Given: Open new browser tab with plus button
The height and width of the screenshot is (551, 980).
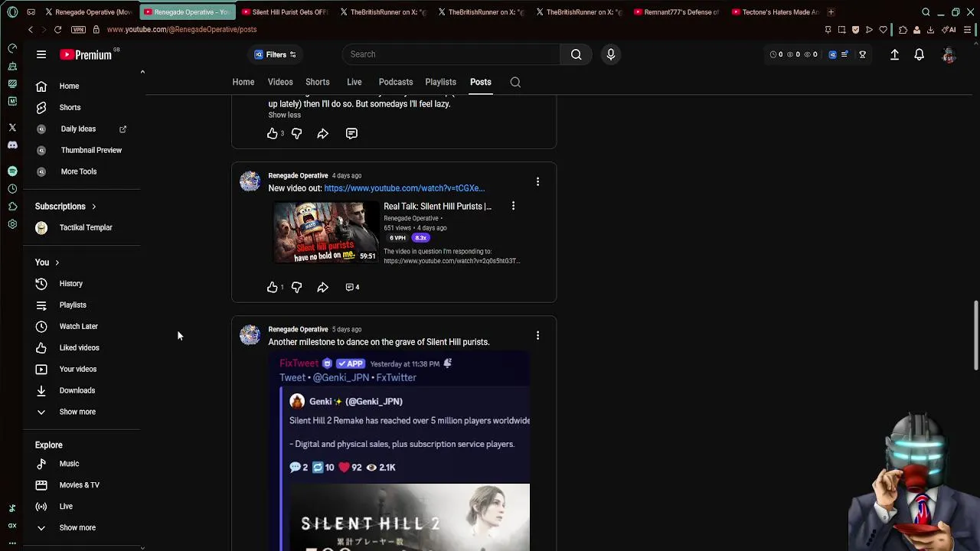Looking at the screenshot, I should (831, 11).
